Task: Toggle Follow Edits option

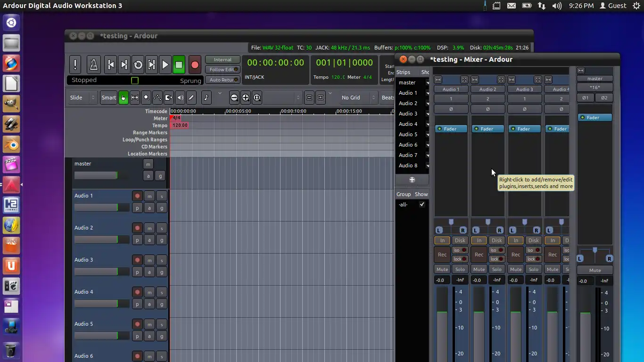Action: coord(223,70)
